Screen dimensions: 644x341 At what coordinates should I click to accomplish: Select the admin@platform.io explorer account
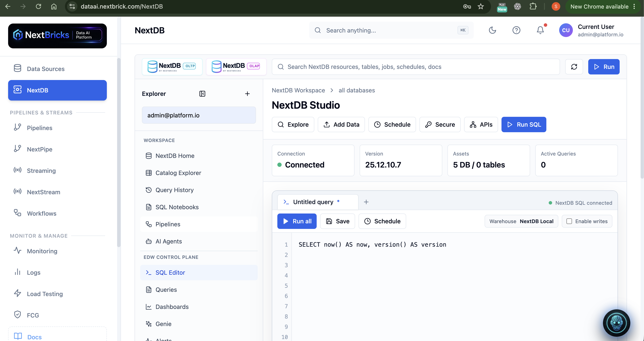pyautogui.click(x=199, y=115)
